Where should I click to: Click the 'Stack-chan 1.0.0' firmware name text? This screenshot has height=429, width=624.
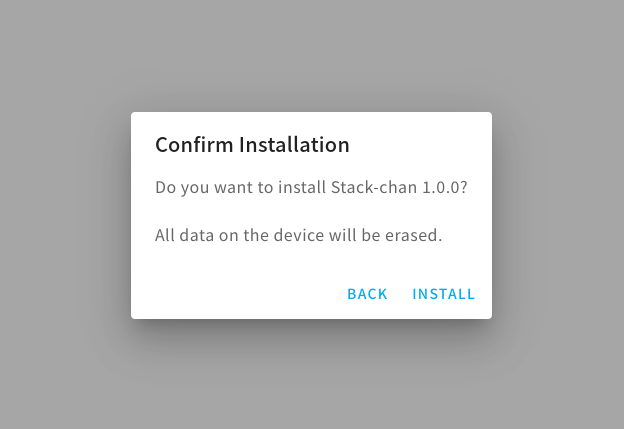[399, 187]
